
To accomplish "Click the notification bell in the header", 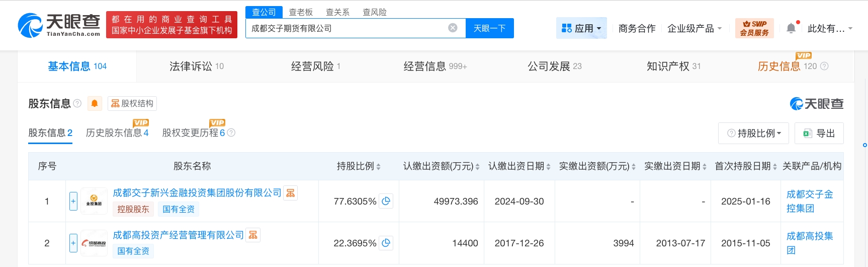I will tap(791, 28).
